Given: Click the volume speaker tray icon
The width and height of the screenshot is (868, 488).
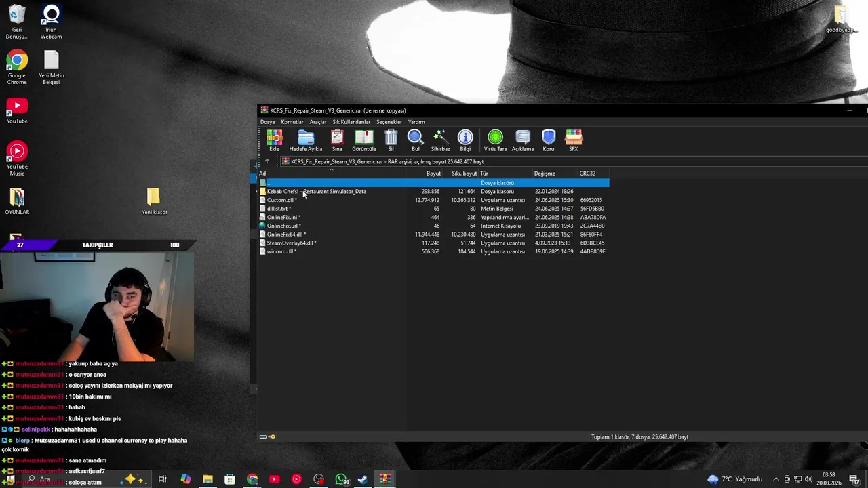Looking at the screenshot, I should [x=808, y=479].
